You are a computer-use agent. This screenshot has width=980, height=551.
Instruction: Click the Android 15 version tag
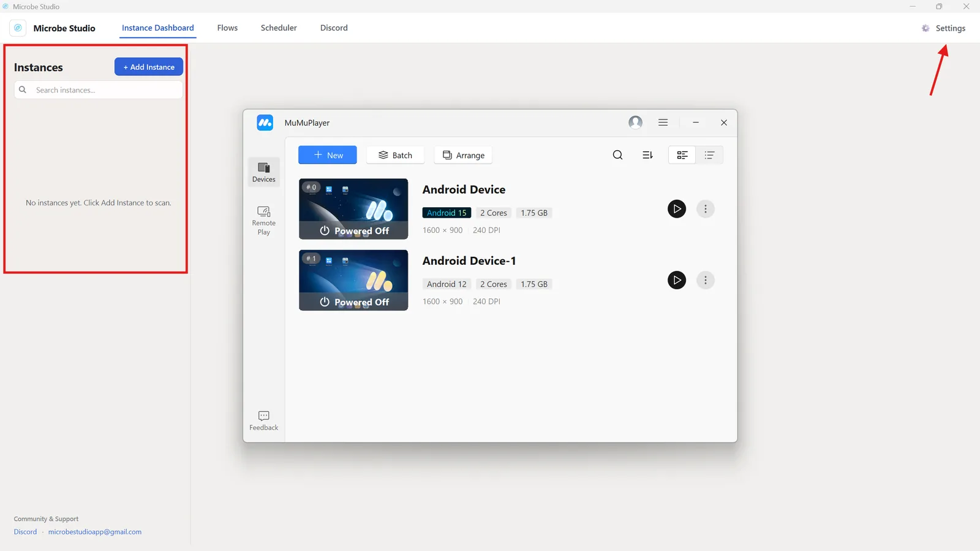coord(447,213)
